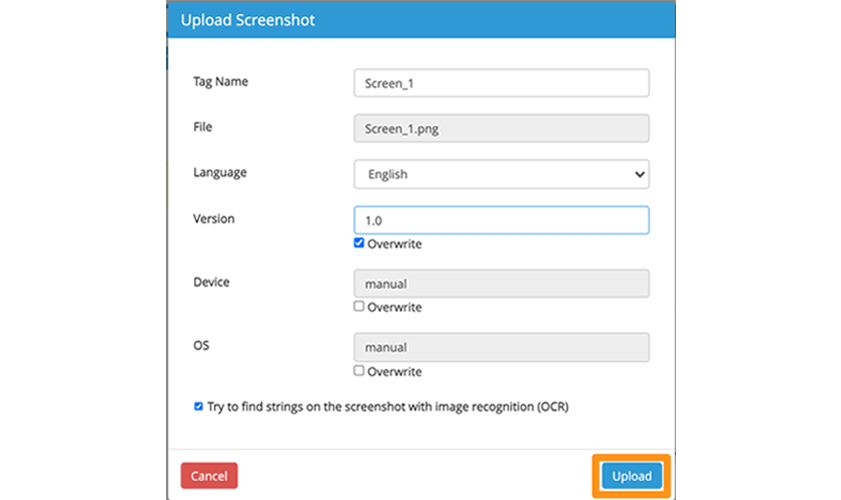841x500 pixels.
Task: Click the chevron arrow on the Language selector
Action: pos(639,174)
